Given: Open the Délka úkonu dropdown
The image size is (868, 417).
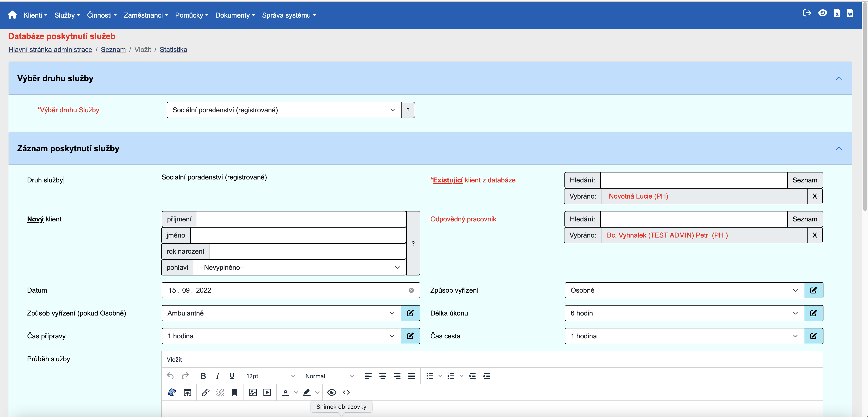Looking at the screenshot, I should tap(684, 313).
